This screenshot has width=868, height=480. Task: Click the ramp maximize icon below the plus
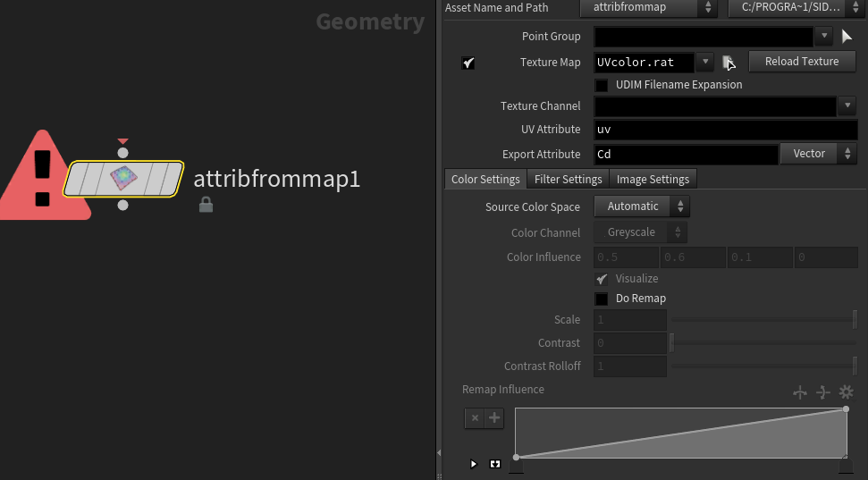tap(495, 464)
